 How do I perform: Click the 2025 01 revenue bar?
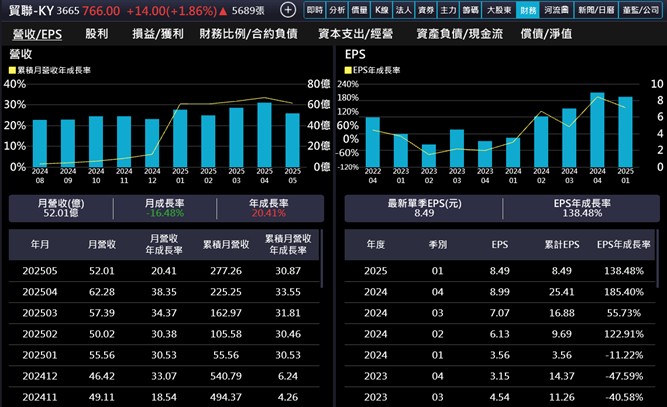(180, 138)
